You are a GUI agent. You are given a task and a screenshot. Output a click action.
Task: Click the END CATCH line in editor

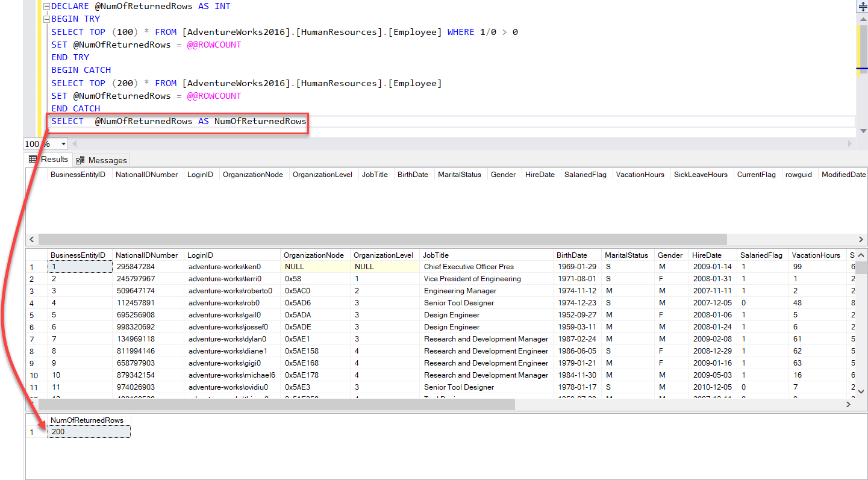pos(76,109)
